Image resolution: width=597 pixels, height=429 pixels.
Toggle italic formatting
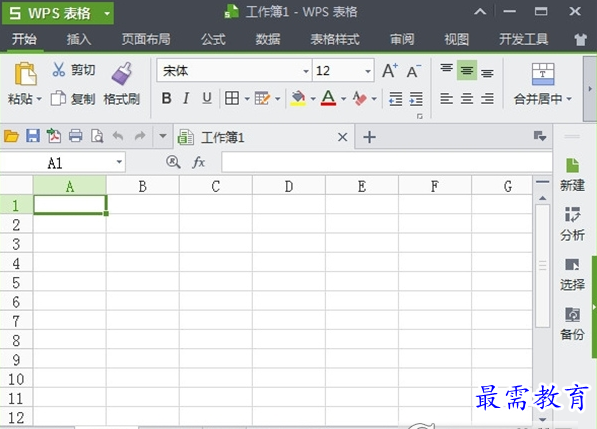tap(186, 98)
